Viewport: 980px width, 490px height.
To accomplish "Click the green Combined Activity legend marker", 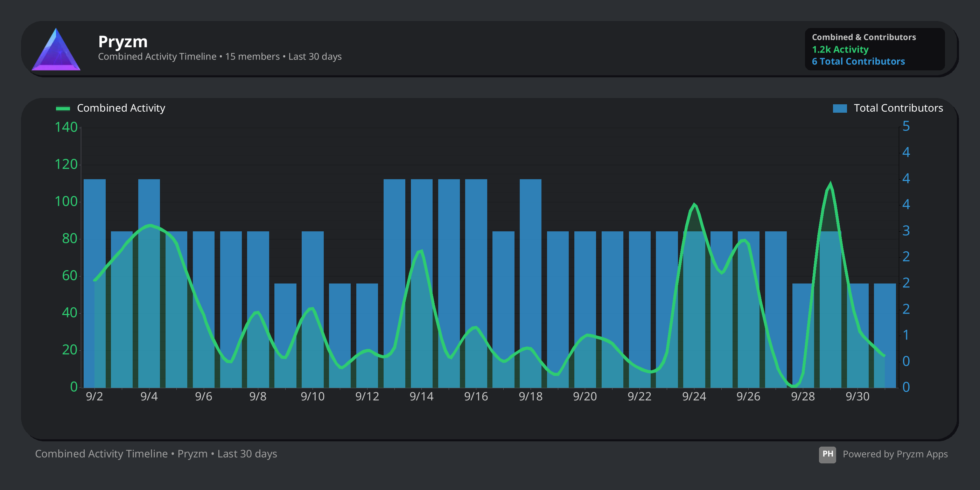I will 63,108.
